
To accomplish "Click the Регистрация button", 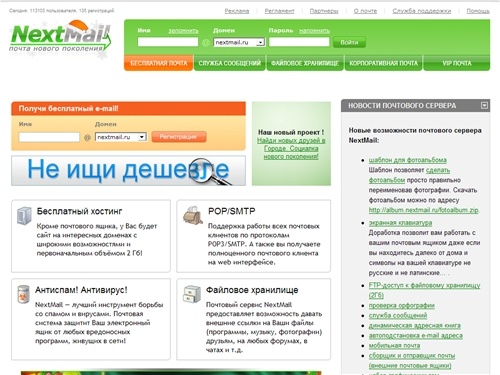I will (x=179, y=137).
